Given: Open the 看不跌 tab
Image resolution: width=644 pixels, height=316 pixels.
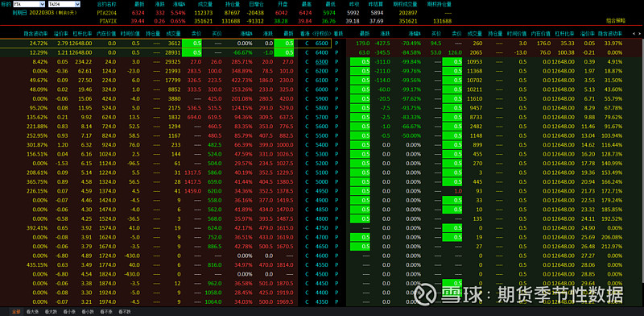Looking at the screenshot, I should point(125,312).
